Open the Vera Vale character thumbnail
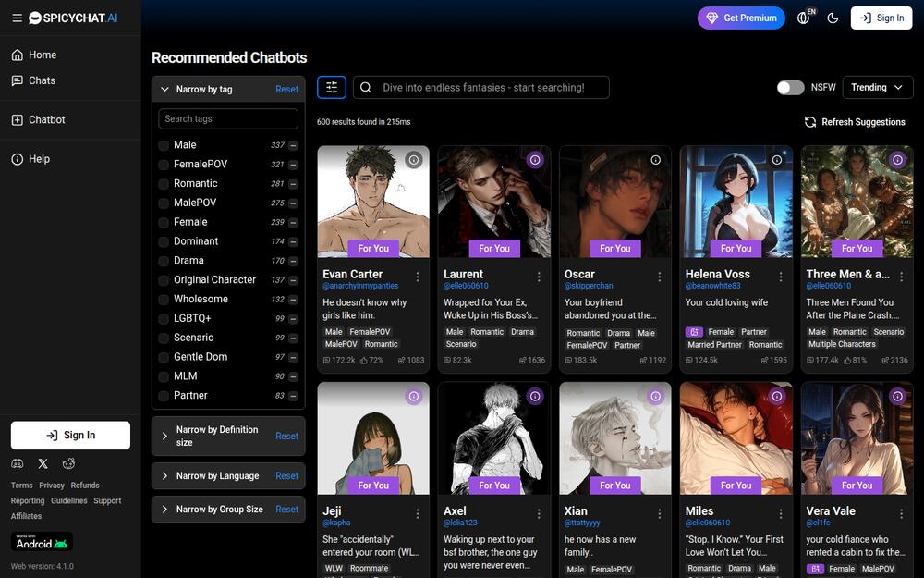Screen dimensions: 924x578 pos(857,438)
